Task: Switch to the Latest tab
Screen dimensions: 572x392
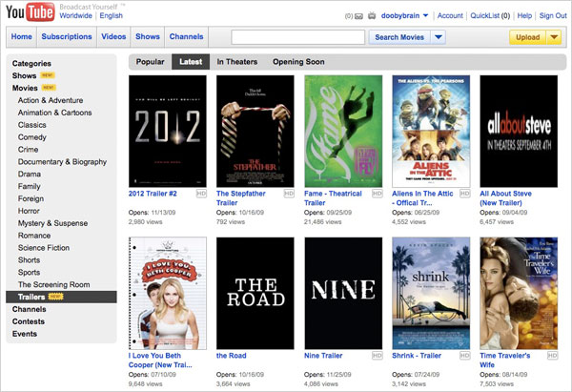Action: (x=191, y=62)
